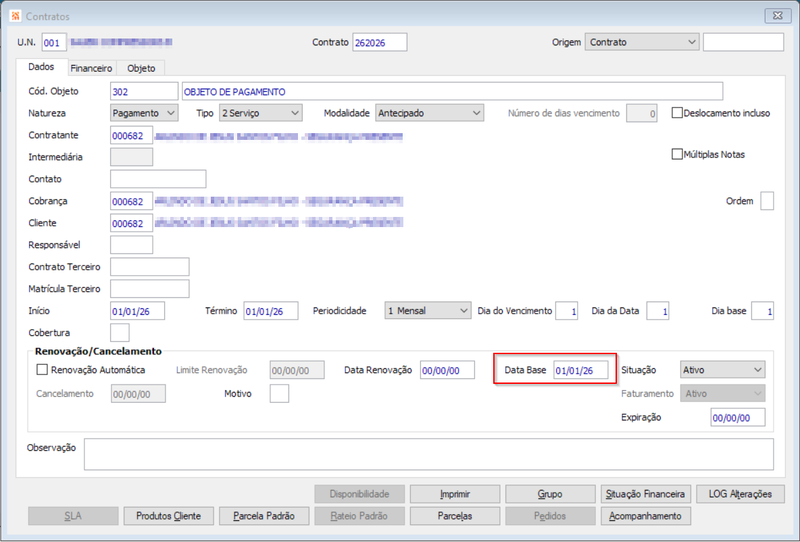Screen dimensions: 800x542
Task: Focus the Motivo field
Action: pos(279,393)
